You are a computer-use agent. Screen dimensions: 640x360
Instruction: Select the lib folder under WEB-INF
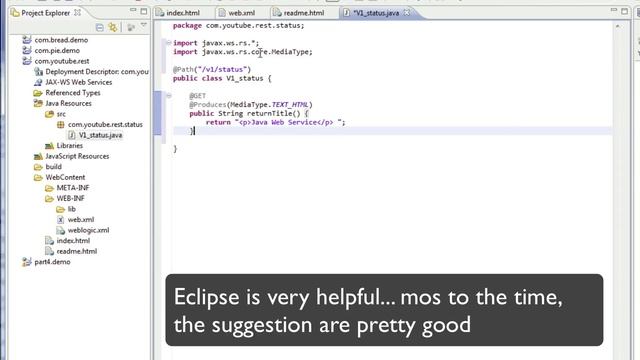click(71, 209)
